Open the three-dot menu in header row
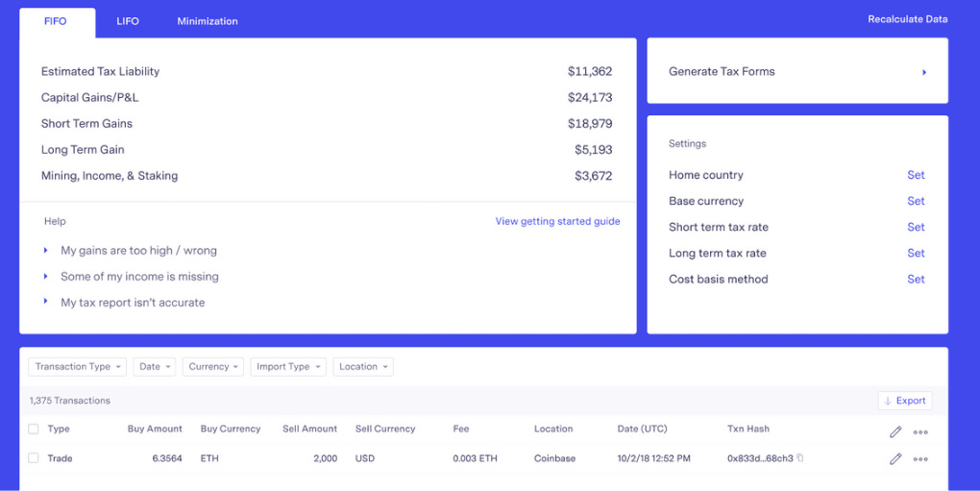This screenshot has width=980, height=491. pos(920,431)
